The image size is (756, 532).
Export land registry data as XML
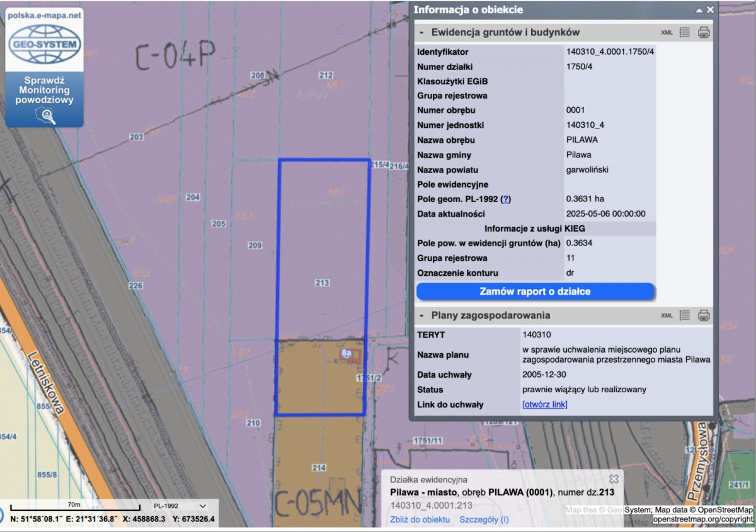click(667, 33)
